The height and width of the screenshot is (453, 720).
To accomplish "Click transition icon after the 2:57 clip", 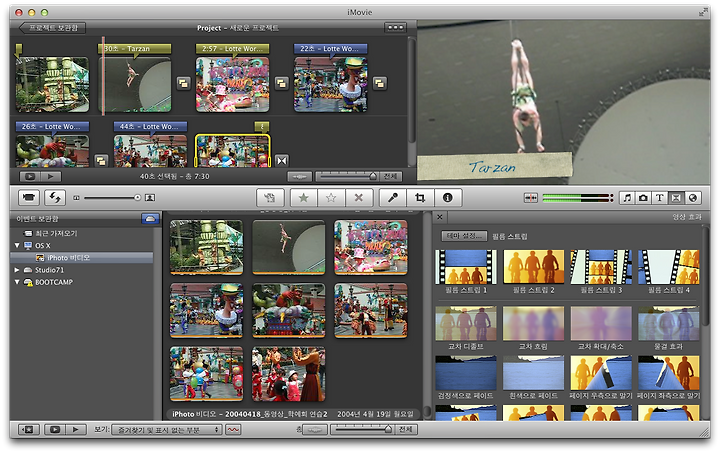I will click(x=281, y=84).
